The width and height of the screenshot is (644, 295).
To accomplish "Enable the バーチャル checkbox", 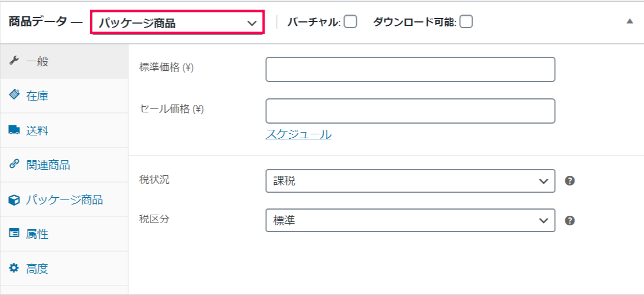I will 350,21.
